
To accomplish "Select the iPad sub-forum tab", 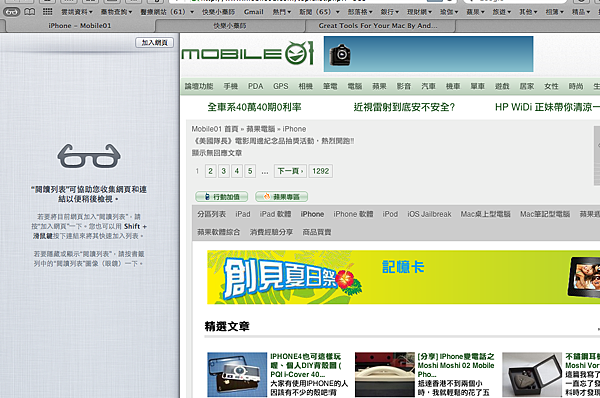I will [x=243, y=214].
